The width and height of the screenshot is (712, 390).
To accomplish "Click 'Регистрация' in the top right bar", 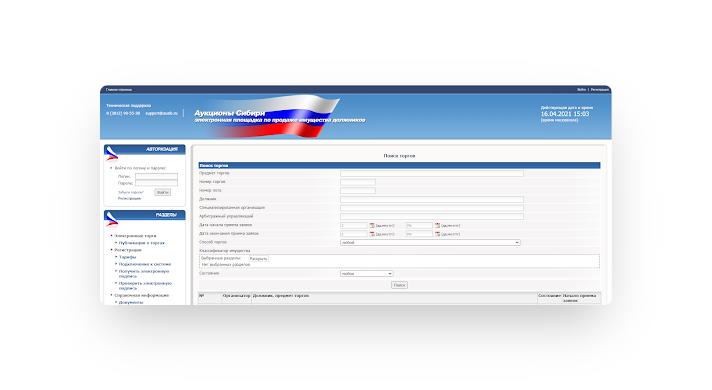I will [599, 89].
